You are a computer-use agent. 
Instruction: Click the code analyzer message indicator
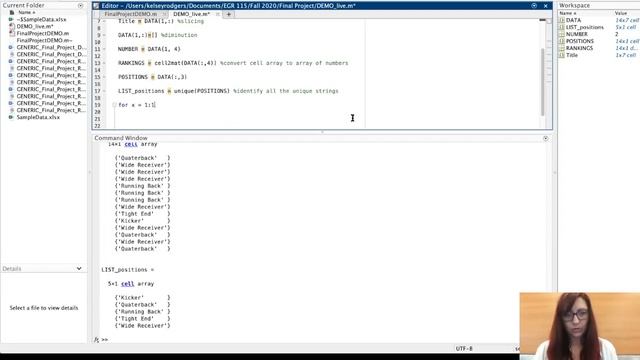click(549, 21)
